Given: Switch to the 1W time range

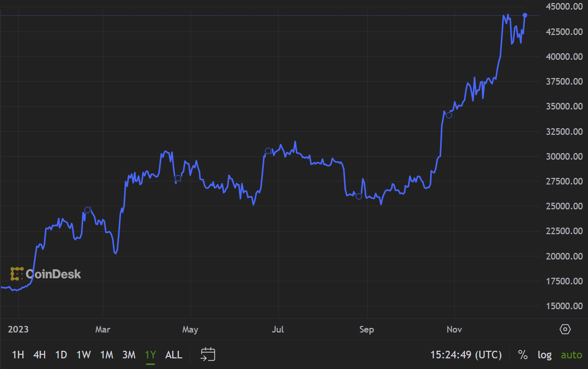Looking at the screenshot, I should (x=84, y=355).
